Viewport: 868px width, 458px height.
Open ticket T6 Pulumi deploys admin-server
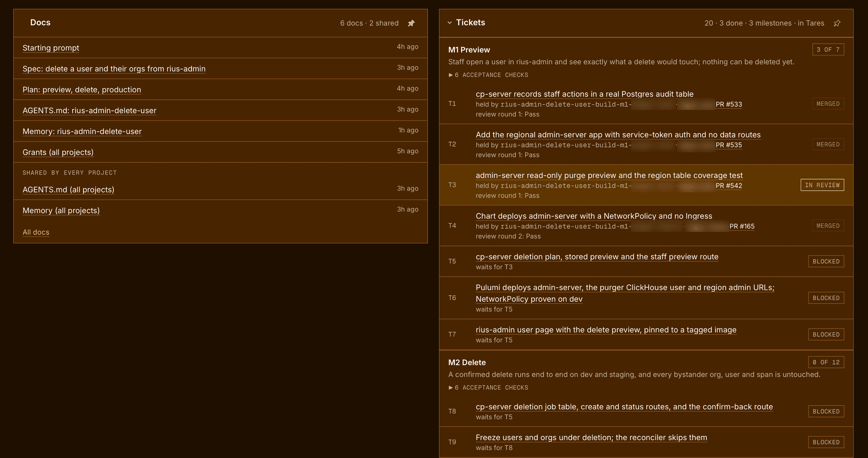click(625, 293)
